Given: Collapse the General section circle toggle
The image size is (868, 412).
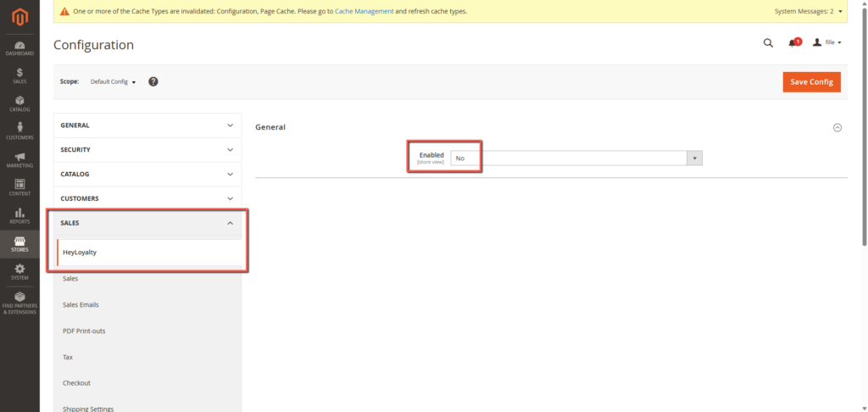Looking at the screenshot, I should pyautogui.click(x=837, y=127).
